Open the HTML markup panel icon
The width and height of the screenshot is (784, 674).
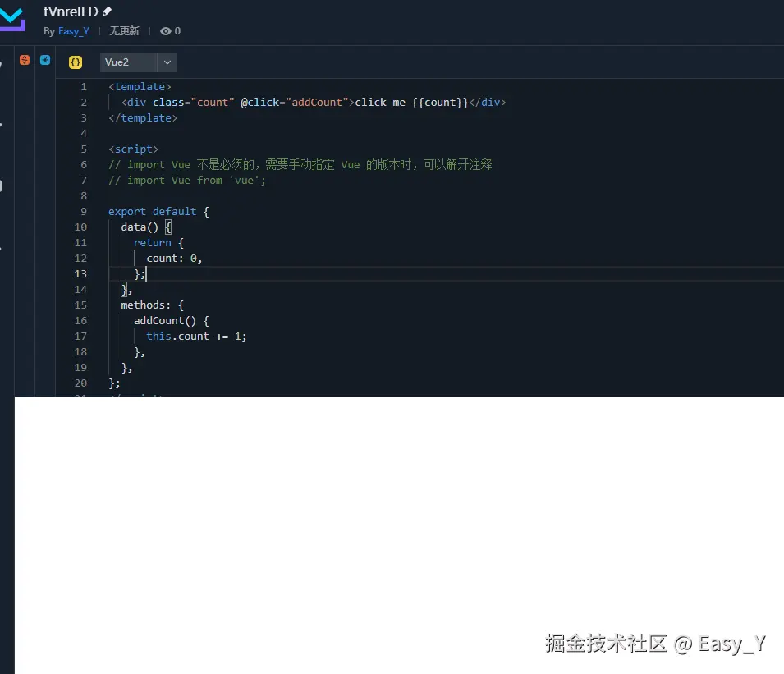[x=25, y=60]
